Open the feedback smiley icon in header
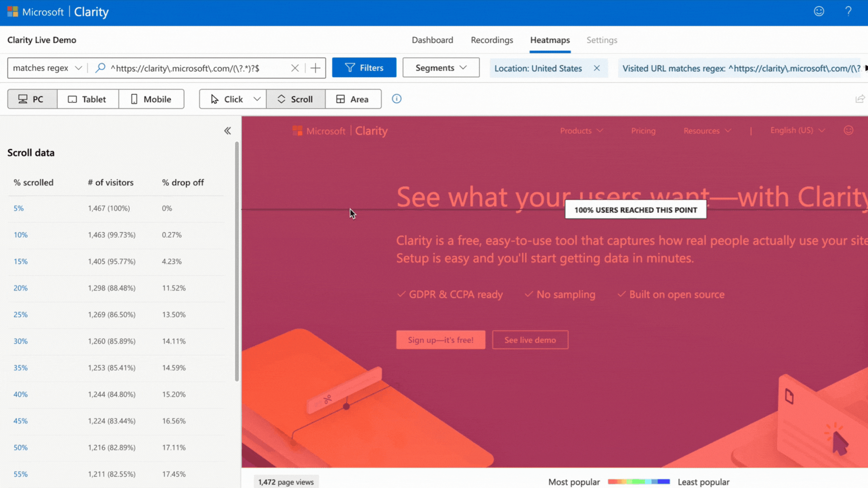Screen dimensions: 868x488 click(x=819, y=11)
